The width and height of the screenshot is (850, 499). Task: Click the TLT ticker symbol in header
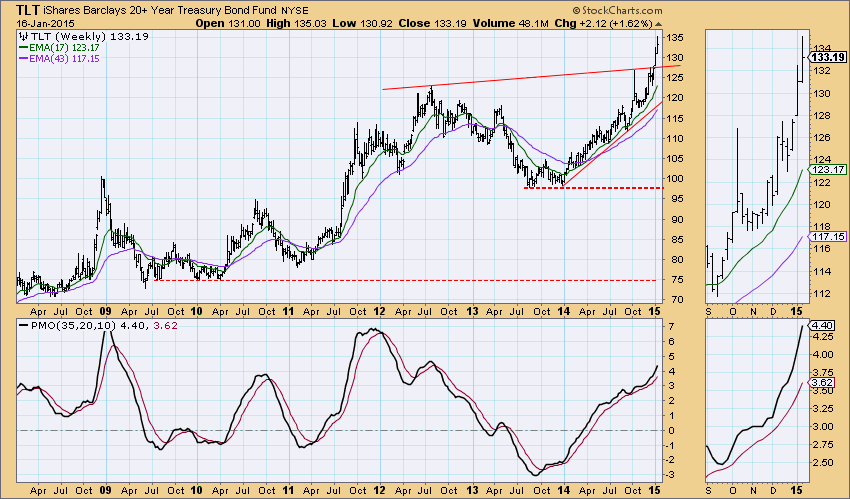28,10
